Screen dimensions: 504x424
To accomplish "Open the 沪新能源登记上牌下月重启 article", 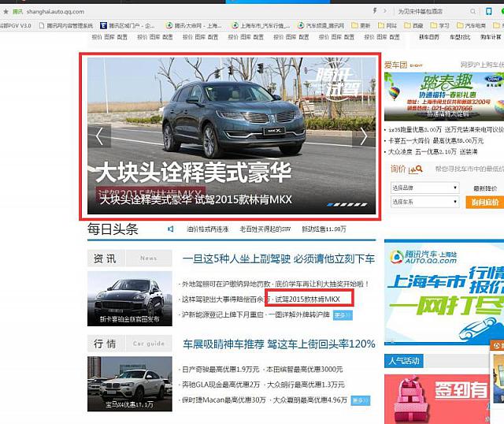I will click(x=222, y=314).
